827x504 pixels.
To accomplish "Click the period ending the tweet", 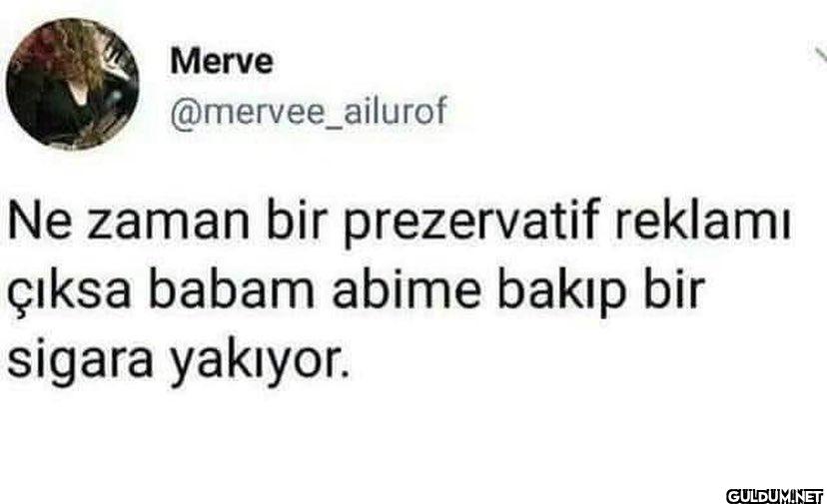I will 345,375.
